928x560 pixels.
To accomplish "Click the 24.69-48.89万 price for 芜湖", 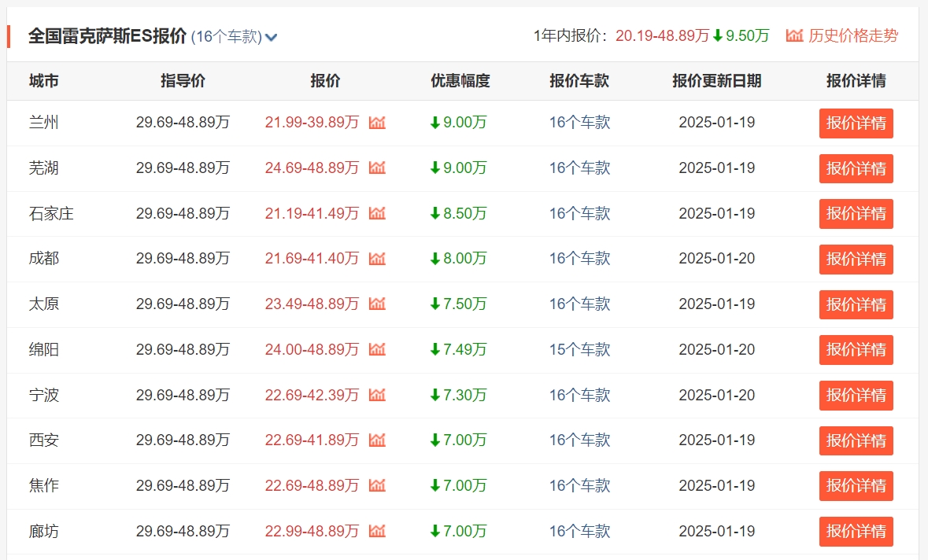I will click(x=312, y=168).
